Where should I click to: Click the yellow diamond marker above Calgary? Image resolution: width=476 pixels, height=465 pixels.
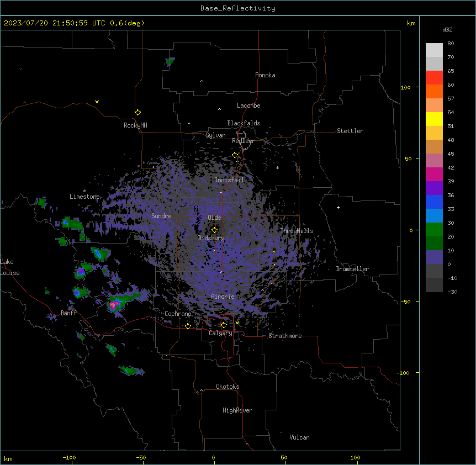coord(224,325)
